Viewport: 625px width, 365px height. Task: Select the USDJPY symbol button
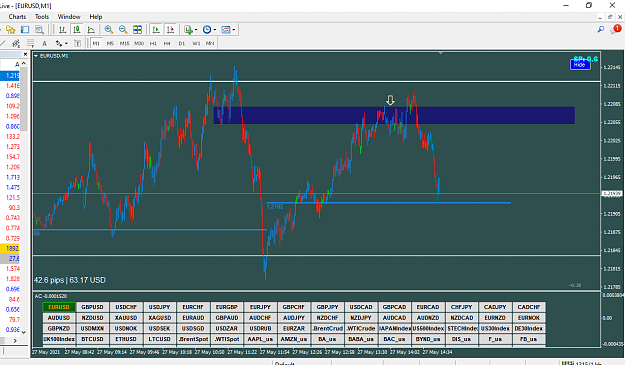(159, 307)
